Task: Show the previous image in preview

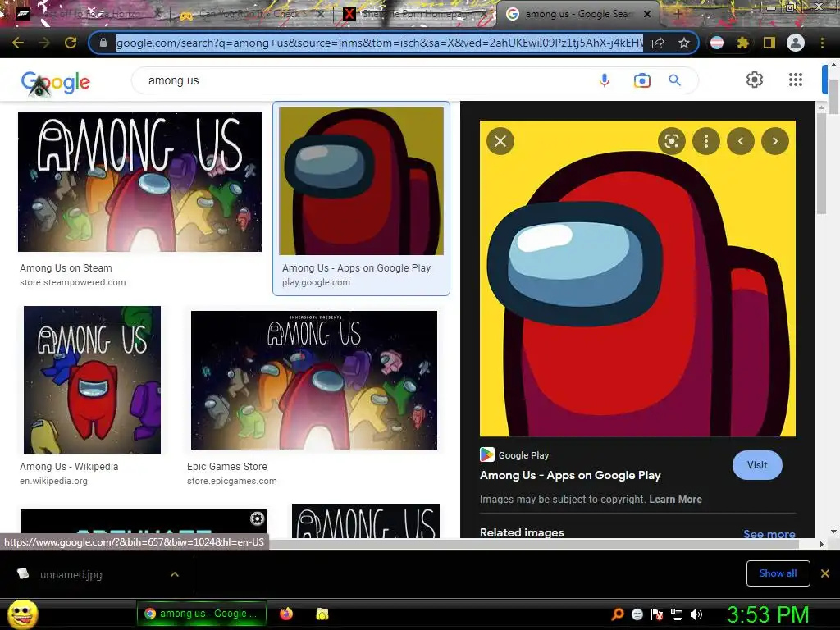Action: 741,141
